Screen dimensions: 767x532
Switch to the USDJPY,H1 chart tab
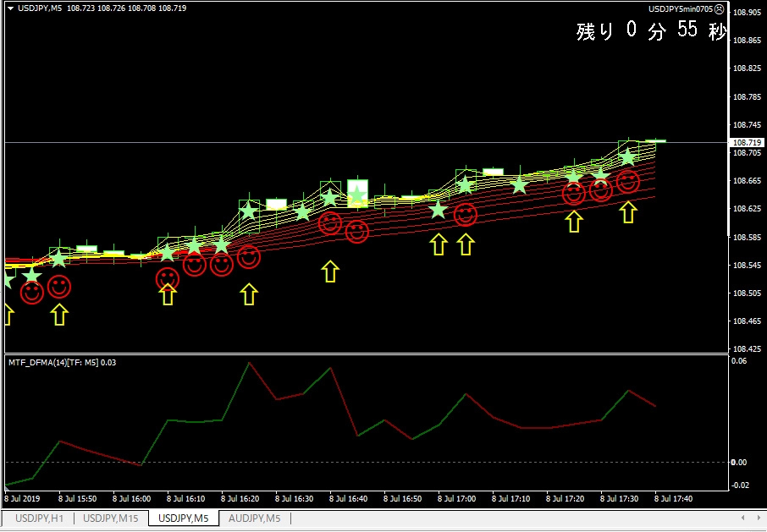pos(39,518)
